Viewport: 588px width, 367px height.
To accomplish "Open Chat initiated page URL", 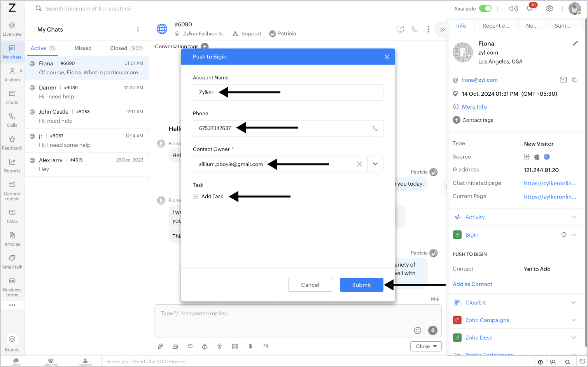I will [x=550, y=183].
